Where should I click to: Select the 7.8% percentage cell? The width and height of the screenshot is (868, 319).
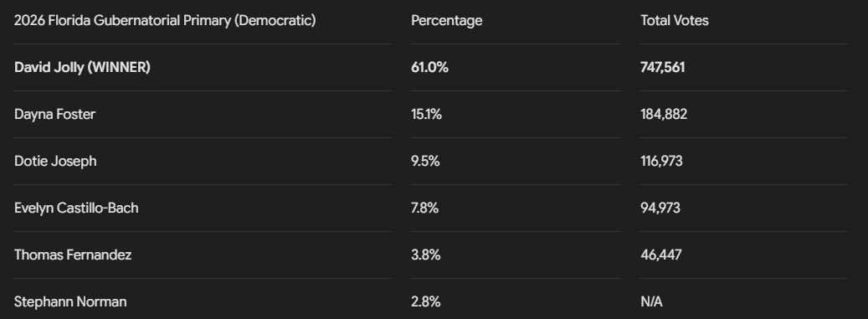[424, 208]
